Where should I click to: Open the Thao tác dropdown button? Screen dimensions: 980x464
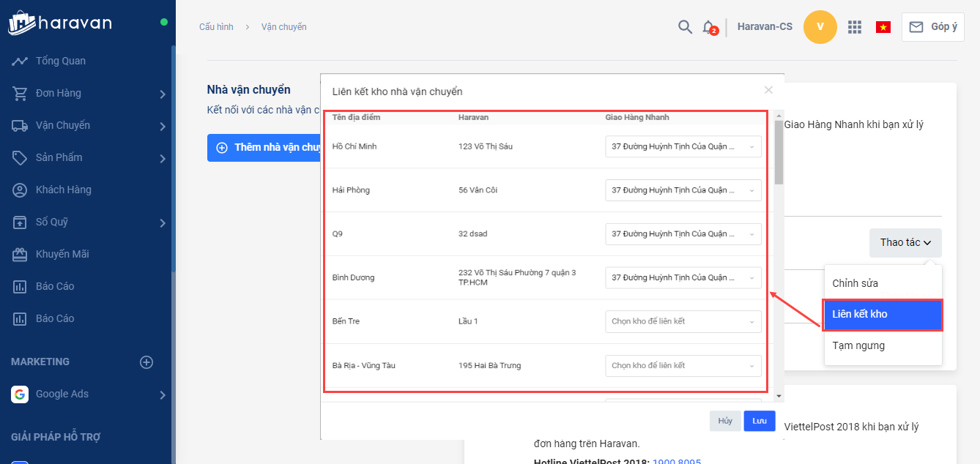(x=905, y=242)
